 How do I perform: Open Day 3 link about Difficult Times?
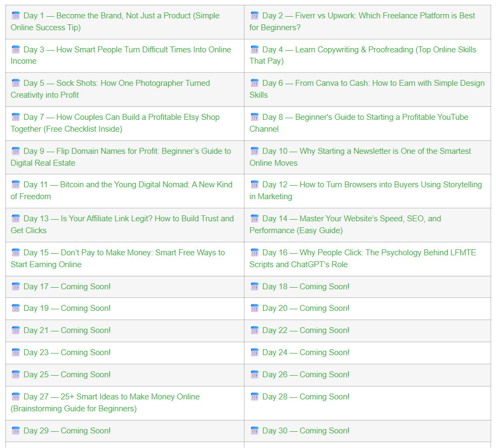click(127, 50)
